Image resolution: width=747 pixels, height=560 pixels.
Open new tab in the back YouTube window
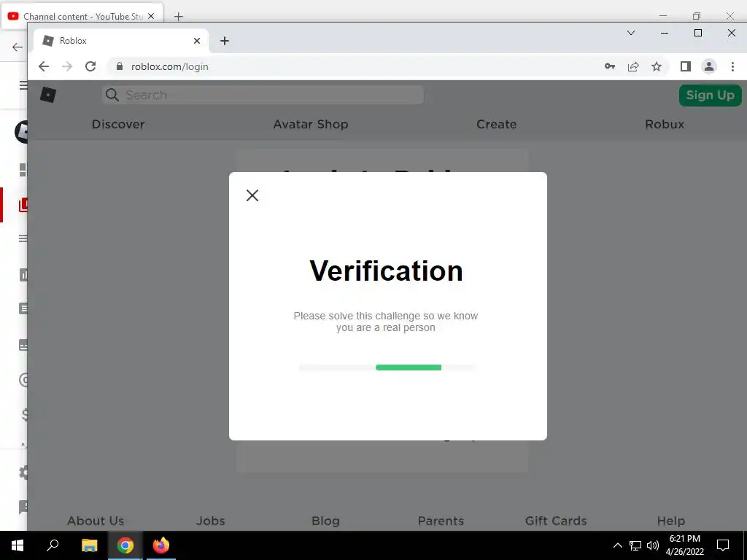[178, 17]
